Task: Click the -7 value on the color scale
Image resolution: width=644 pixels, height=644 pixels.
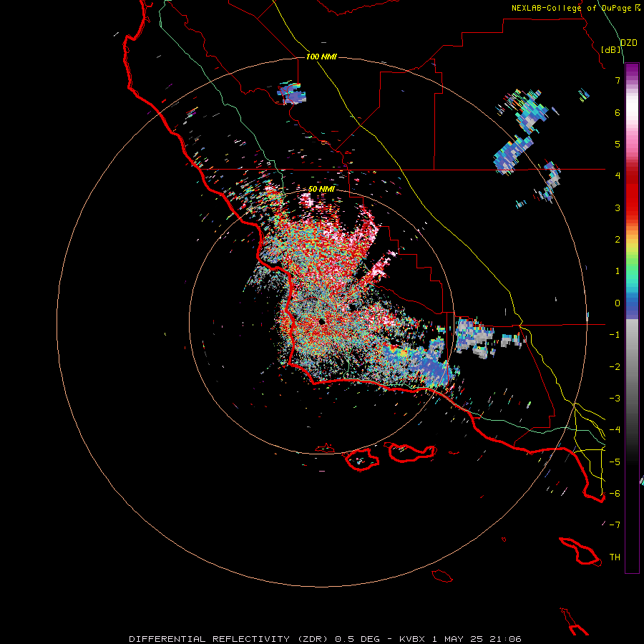Action: (615, 525)
